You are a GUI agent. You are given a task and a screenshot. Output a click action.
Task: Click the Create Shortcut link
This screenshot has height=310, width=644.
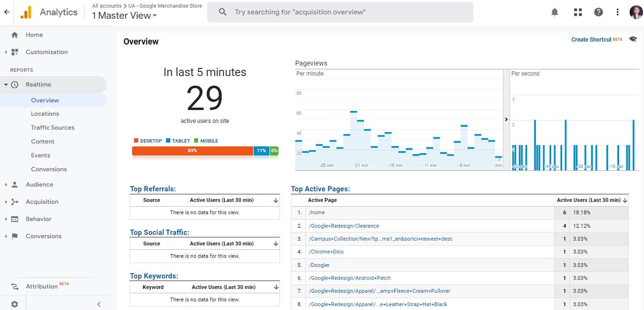point(591,39)
